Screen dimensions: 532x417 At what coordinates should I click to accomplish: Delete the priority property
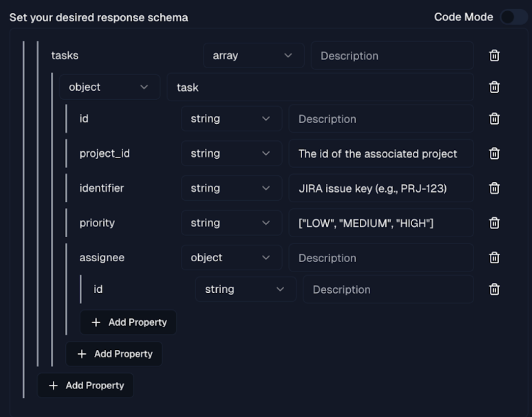tap(494, 223)
